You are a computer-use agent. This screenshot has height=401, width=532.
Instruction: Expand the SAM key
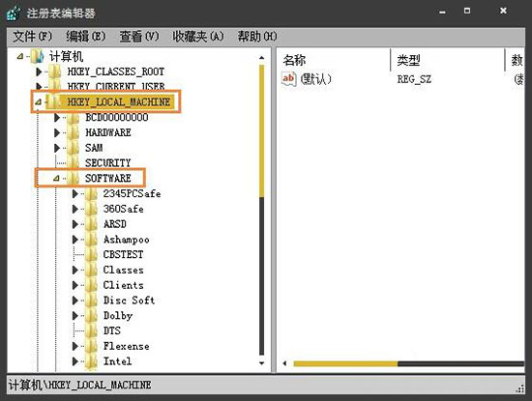click(x=57, y=148)
